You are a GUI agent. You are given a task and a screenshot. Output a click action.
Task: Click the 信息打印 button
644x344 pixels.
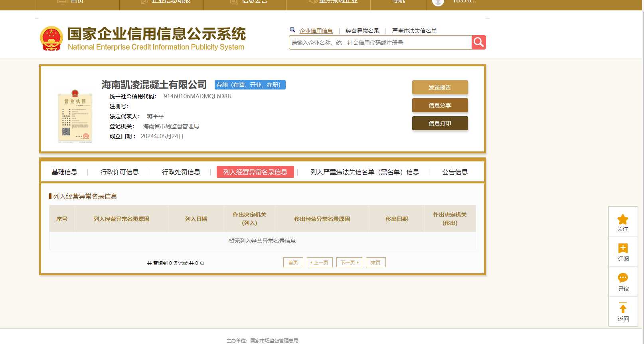point(440,123)
